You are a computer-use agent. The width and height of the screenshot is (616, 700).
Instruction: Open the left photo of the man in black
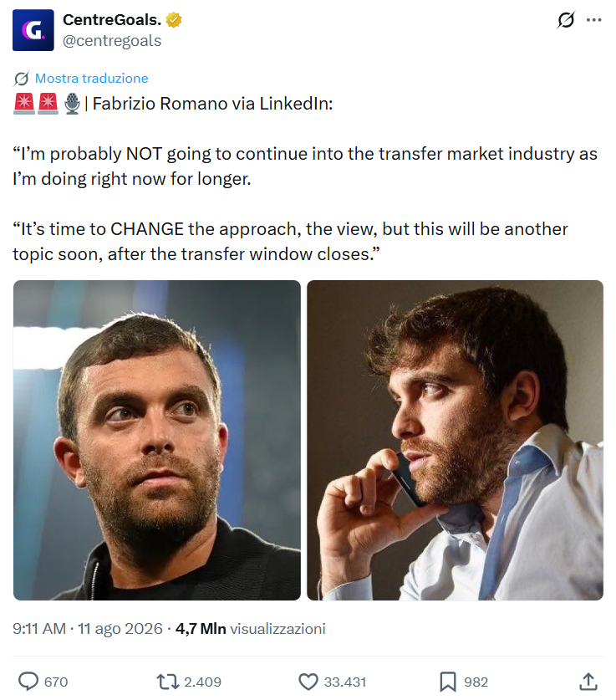[157, 440]
